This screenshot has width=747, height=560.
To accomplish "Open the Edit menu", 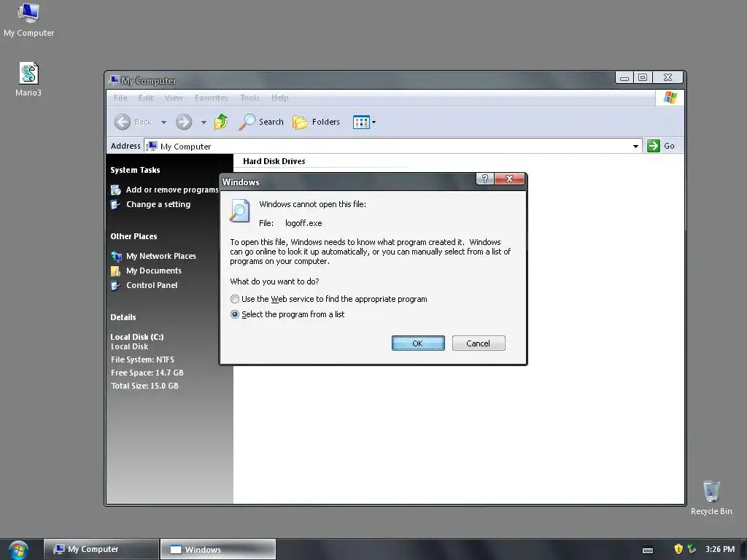I will (x=146, y=98).
